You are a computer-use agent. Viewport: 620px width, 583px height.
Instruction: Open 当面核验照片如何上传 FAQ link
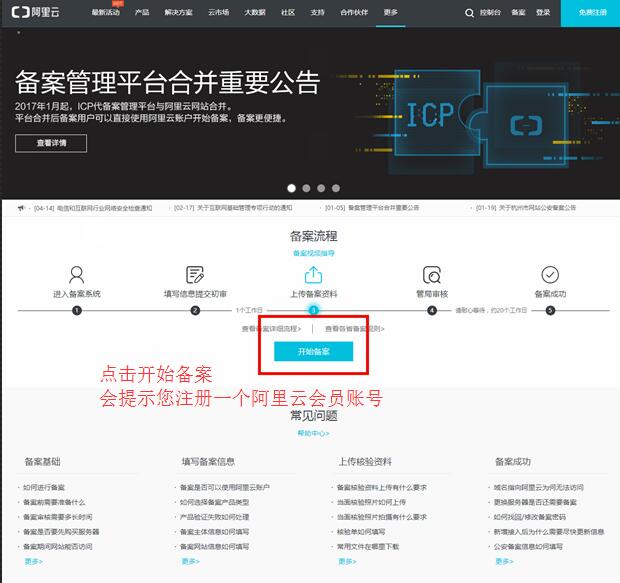pos(372,502)
